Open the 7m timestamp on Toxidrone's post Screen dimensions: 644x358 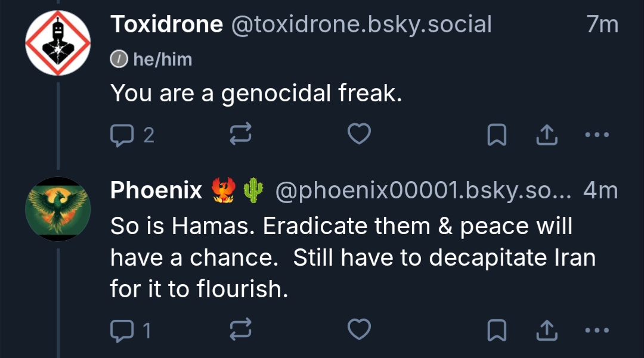point(602,24)
